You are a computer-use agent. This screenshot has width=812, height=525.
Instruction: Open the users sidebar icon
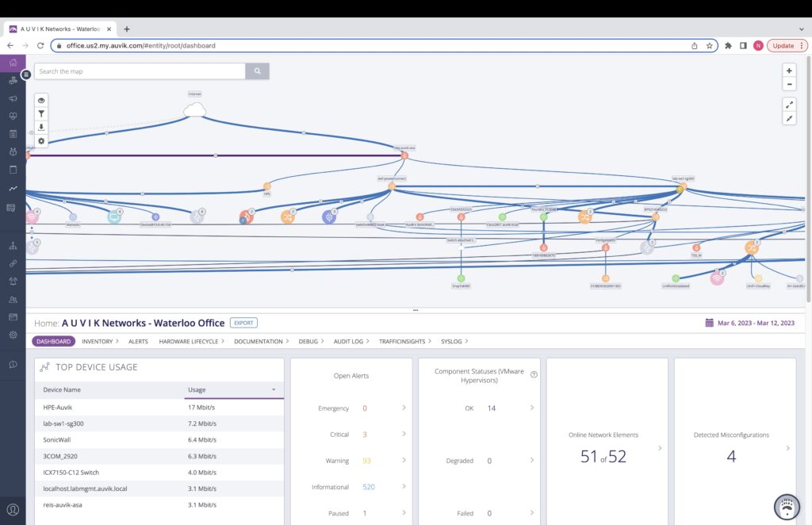[x=13, y=299]
